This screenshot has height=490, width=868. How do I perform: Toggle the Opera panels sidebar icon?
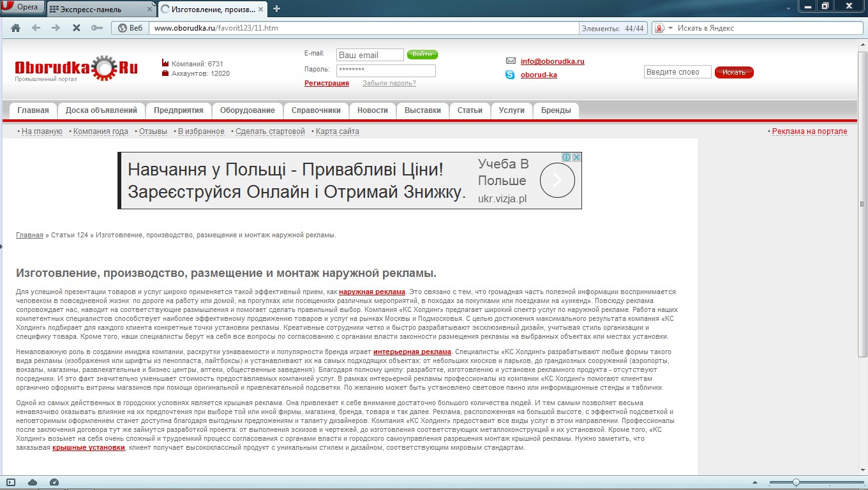point(11,482)
